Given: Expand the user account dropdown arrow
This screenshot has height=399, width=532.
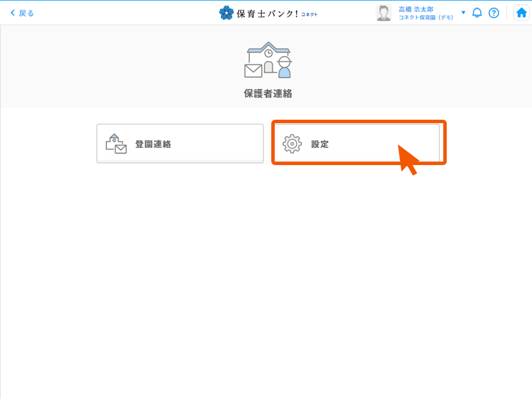Looking at the screenshot, I should point(463,12).
